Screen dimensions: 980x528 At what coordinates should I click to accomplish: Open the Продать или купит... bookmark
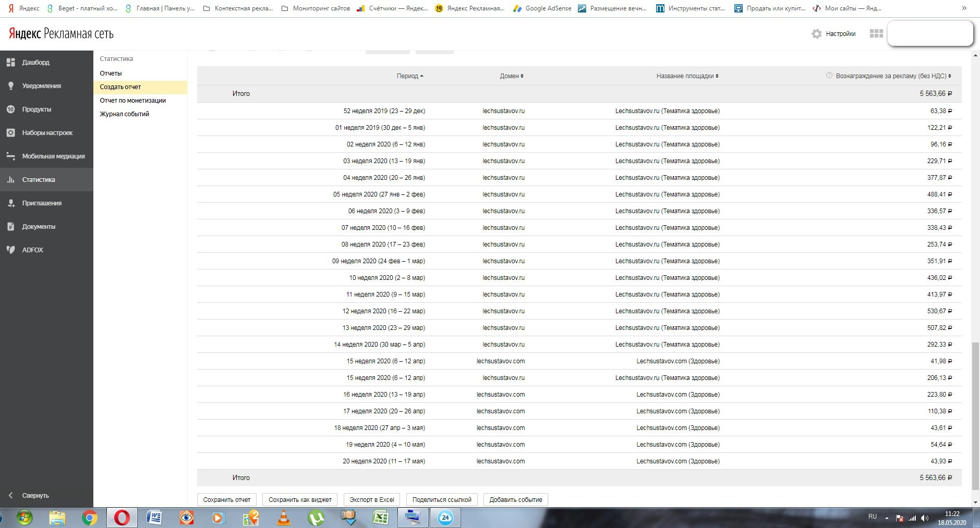pyautogui.click(x=769, y=8)
